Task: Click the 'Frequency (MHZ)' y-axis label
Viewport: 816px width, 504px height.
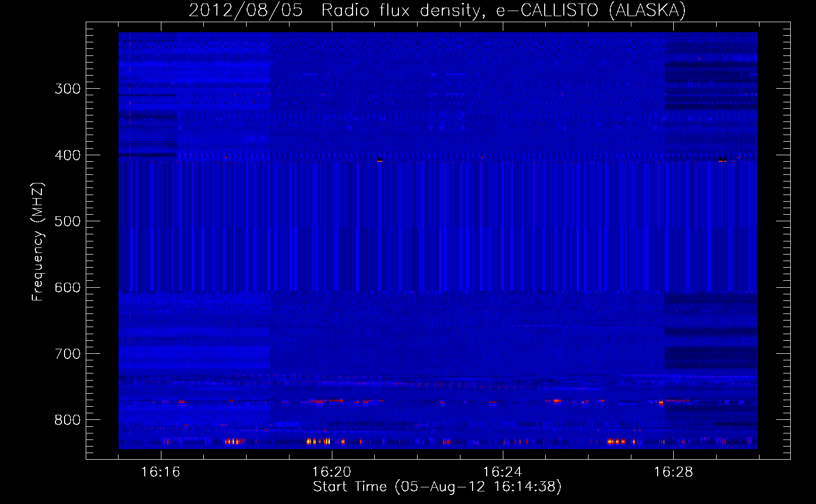Action: click(38, 242)
